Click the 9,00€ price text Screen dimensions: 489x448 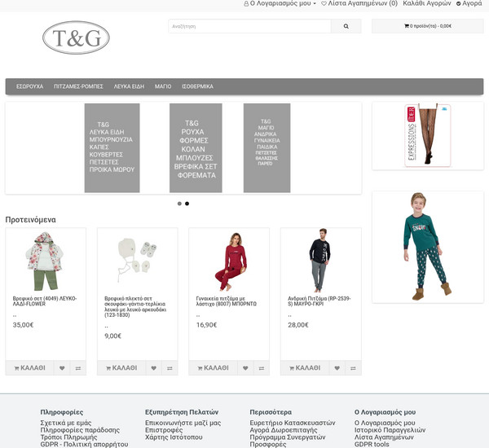113,336
